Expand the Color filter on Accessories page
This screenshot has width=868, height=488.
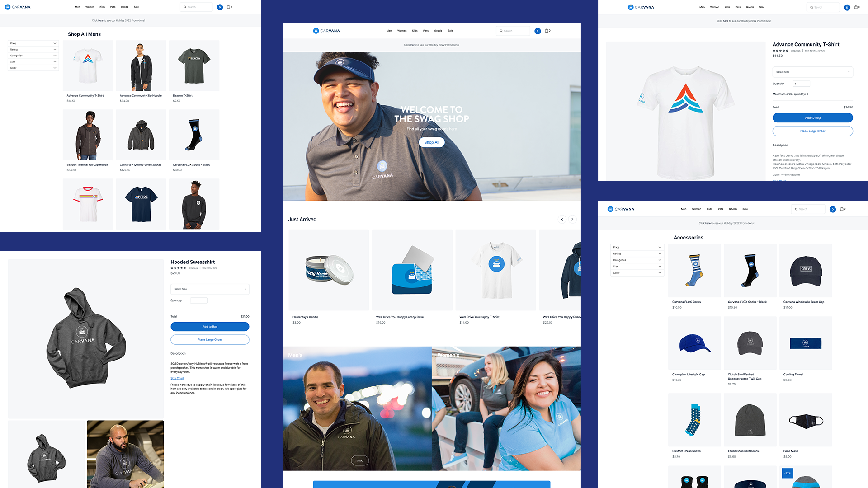point(637,273)
